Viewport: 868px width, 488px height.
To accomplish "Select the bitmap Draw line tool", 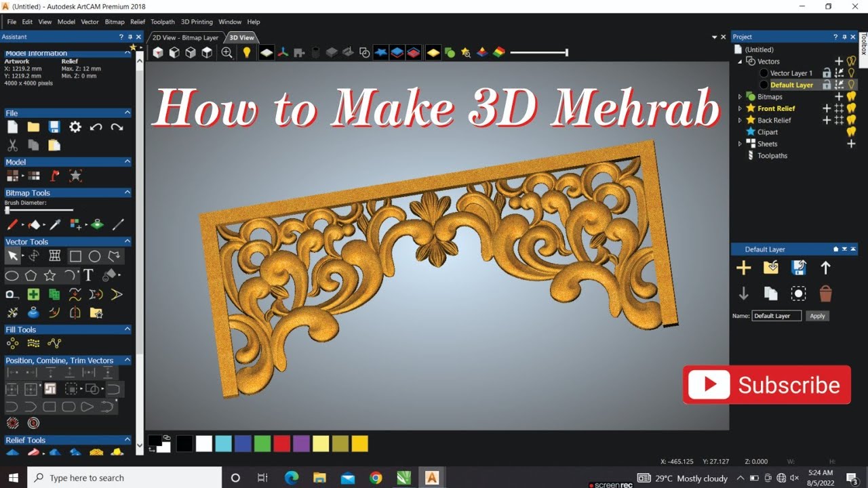I will pyautogui.click(x=118, y=224).
